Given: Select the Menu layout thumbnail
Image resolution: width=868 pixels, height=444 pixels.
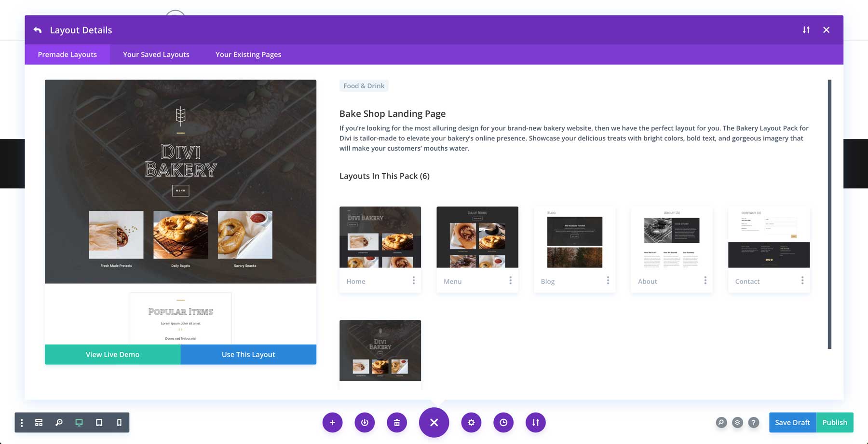Looking at the screenshot, I should (x=477, y=236).
